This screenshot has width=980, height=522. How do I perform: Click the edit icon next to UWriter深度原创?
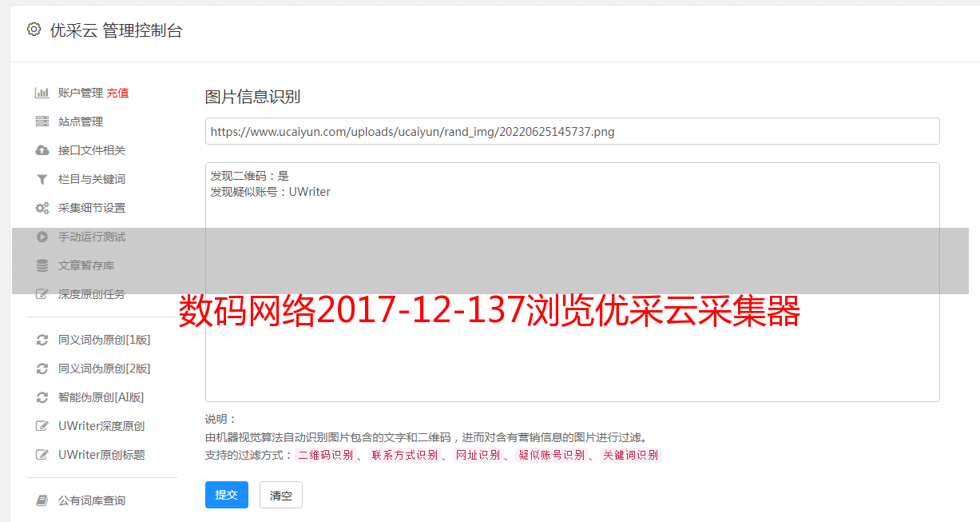pyautogui.click(x=42, y=426)
